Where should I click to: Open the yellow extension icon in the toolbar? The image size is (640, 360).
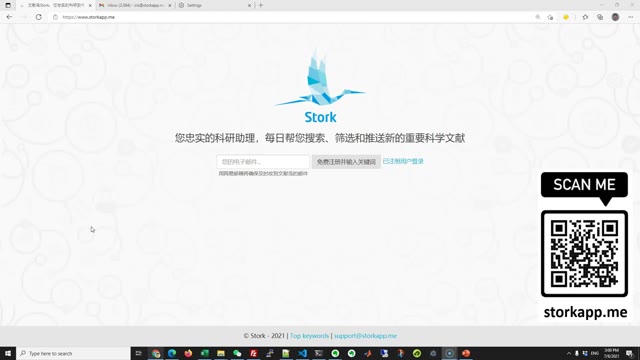(x=566, y=17)
